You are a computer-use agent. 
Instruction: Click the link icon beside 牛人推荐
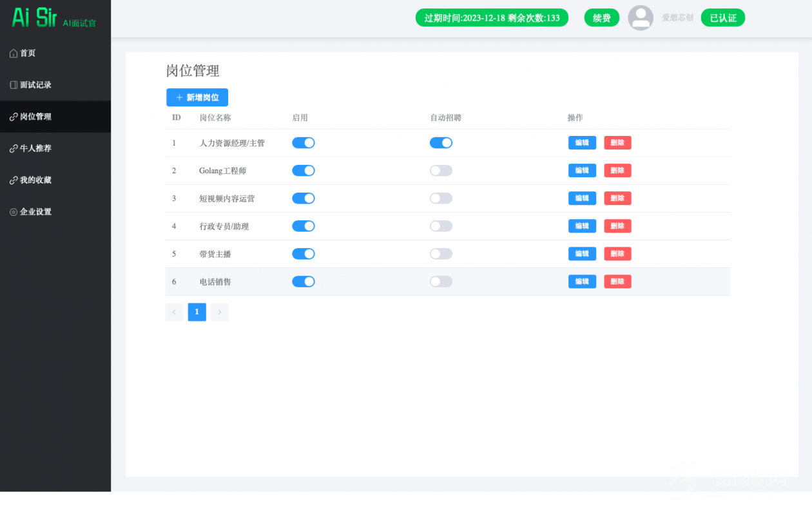coord(14,149)
